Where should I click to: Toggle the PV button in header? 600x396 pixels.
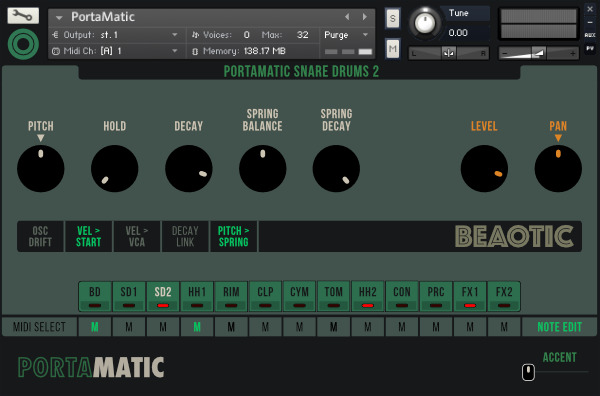[590, 49]
